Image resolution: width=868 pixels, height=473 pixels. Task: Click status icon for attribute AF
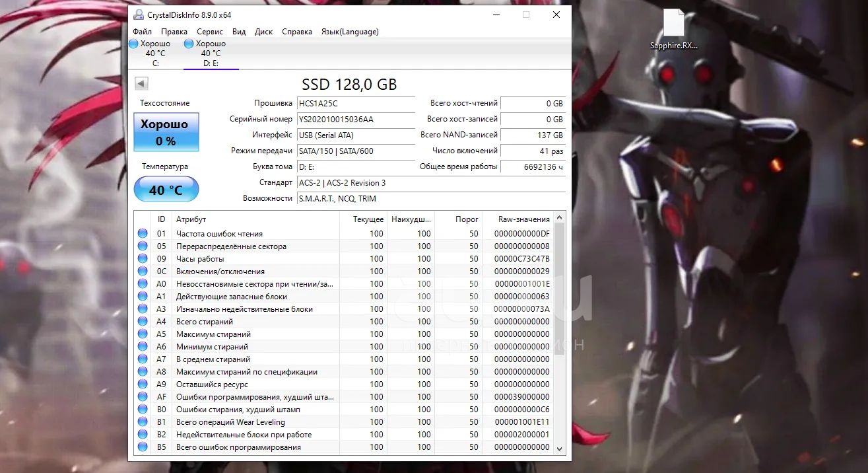(x=143, y=396)
